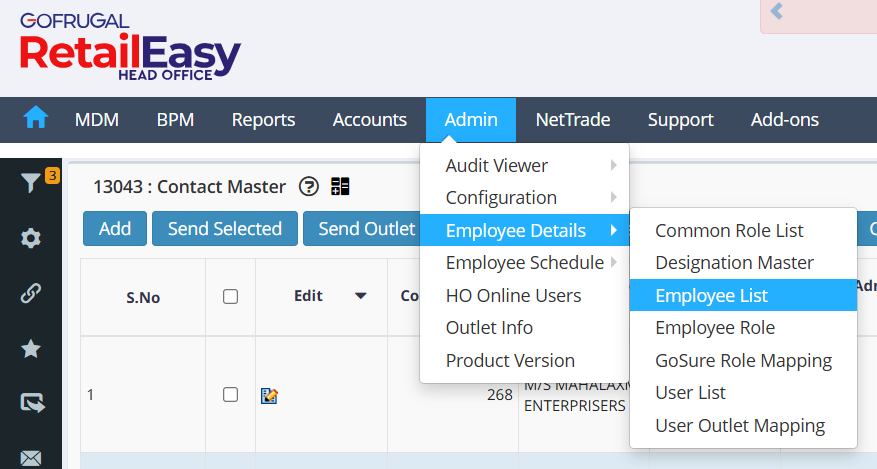Check the checkbox for row 1
The image size is (877, 469).
(x=230, y=394)
